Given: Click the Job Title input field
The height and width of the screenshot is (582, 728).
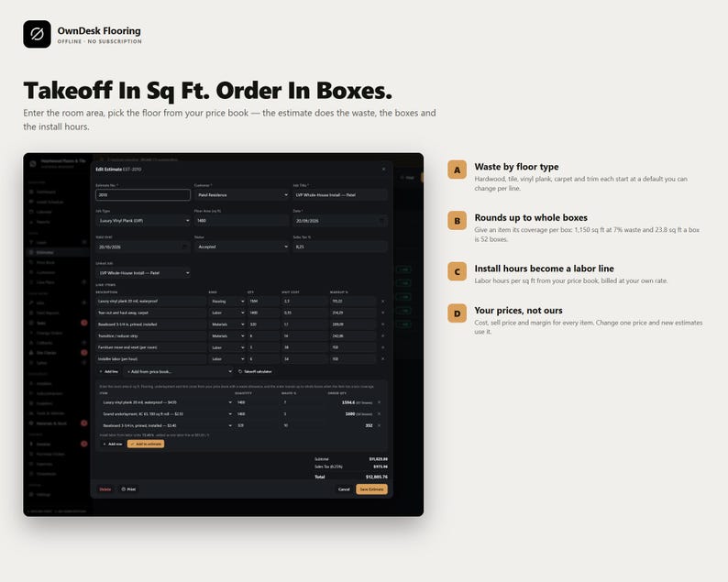Looking at the screenshot, I should (340, 195).
